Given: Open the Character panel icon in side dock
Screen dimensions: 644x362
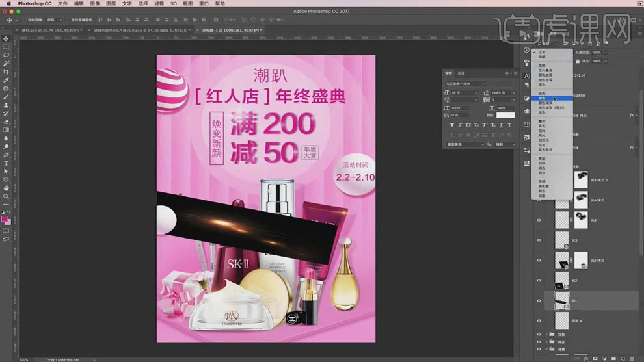Looking at the screenshot, I should (x=526, y=75).
